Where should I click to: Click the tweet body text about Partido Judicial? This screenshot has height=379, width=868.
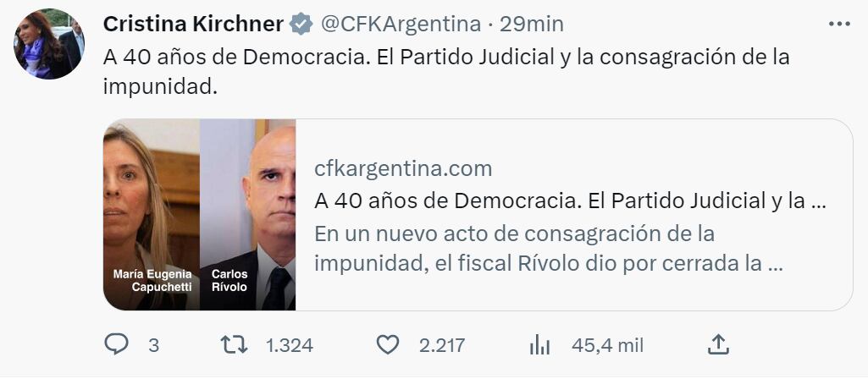coord(446,72)
